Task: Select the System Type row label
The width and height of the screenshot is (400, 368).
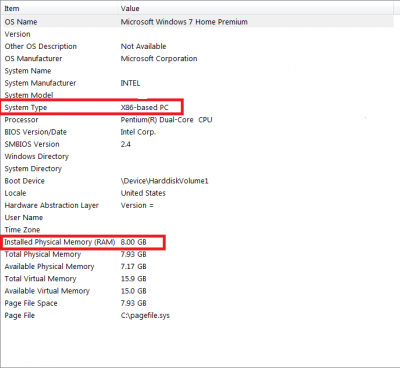Action: tap(26, 108)
